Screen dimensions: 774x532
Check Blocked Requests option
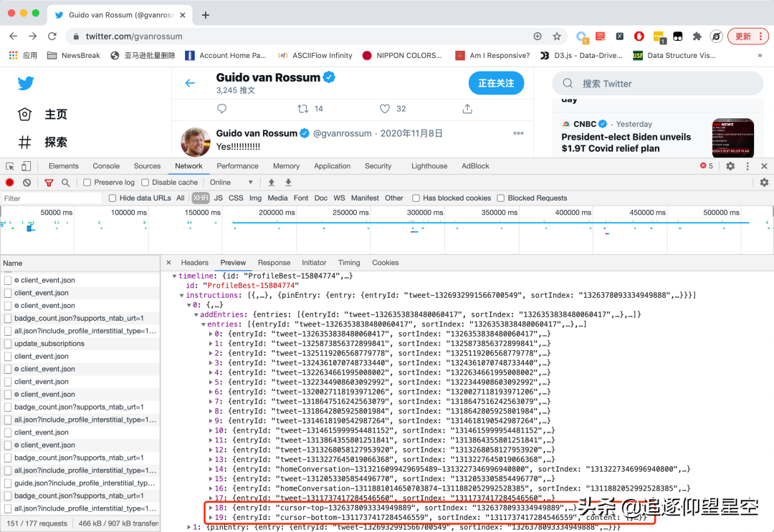(500, 198)
